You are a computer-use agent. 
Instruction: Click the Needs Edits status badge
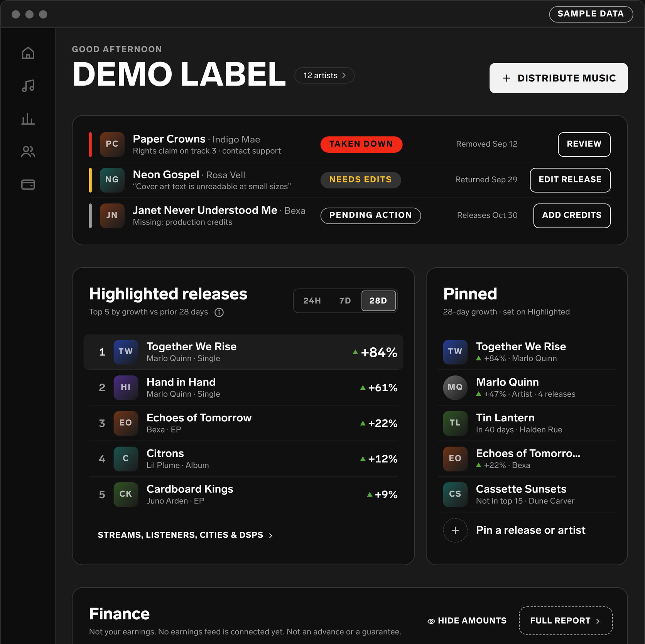360,180
